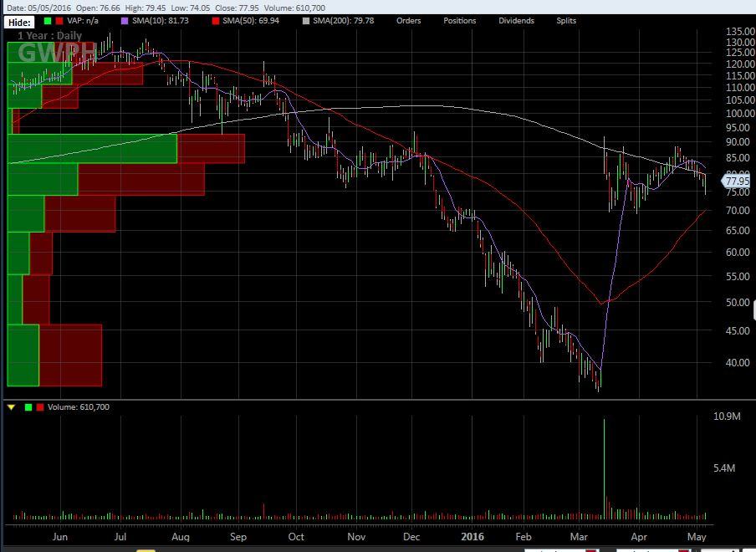The height and width of the screenshot is (552, 756).
Task: Toggle the SMA(50) 69.94 indicator label
Action: click(x=252, y=21)
